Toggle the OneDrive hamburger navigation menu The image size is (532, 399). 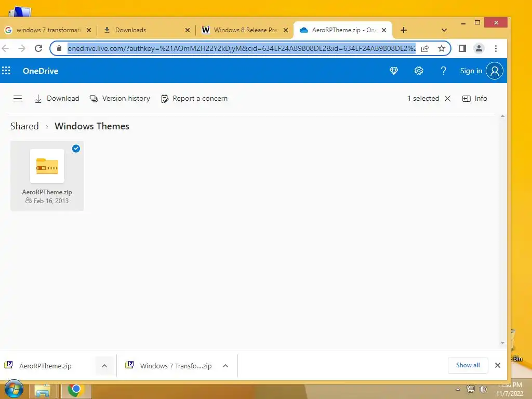(x=18, y=98)
